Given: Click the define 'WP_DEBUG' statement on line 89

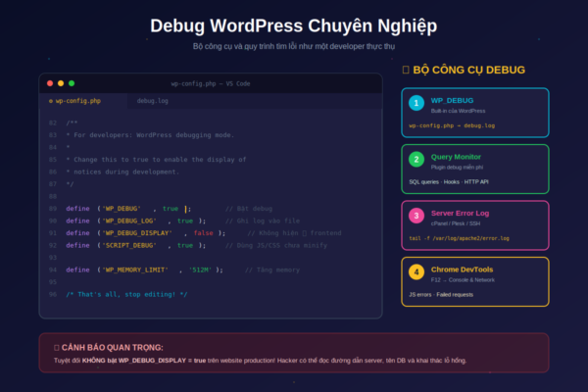Looking at the screenshot, I should point(128,209).
